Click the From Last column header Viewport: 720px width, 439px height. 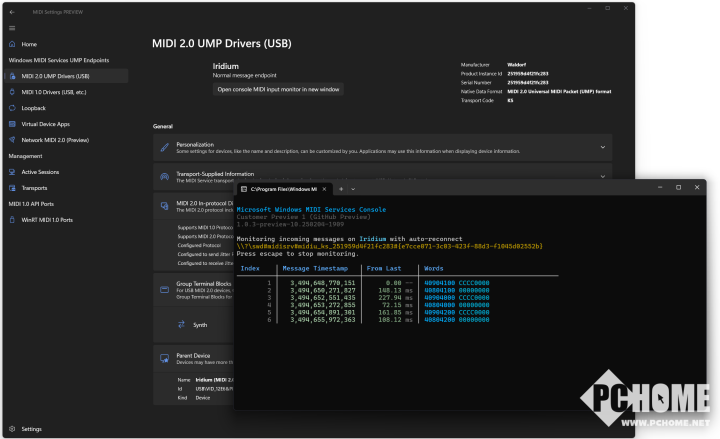click(384, 269)
